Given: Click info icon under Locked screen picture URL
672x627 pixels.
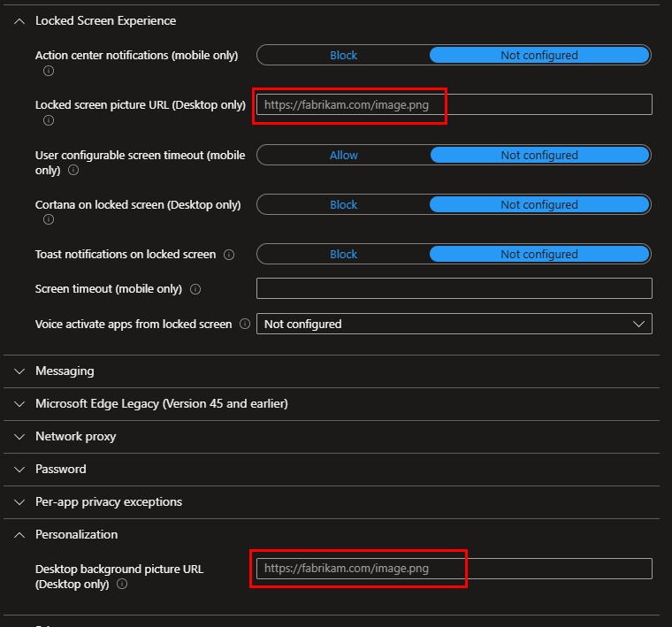Looking at the screenshot, I should (x=49, y=120).
